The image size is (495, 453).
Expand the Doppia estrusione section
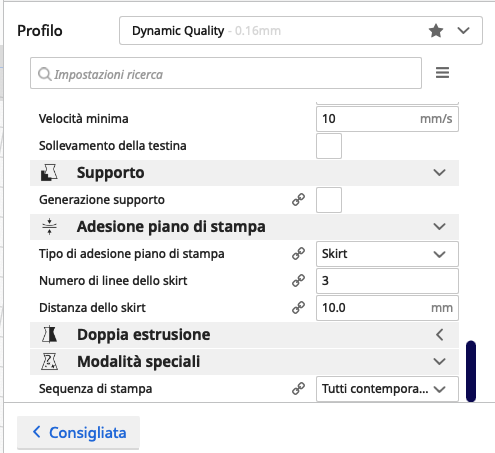click(440, 334)
